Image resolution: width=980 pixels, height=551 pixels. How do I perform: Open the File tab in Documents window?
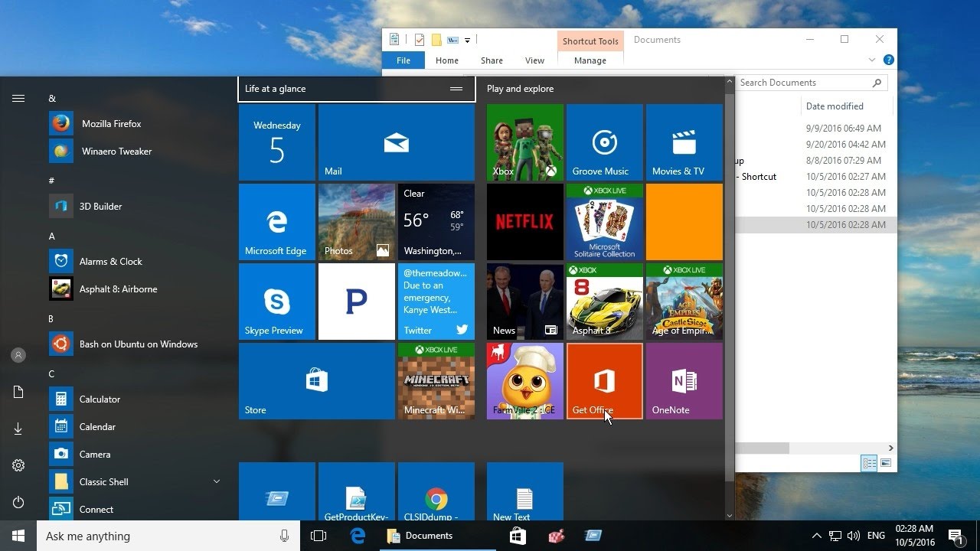pyautogui.click(x=403, y=60)
